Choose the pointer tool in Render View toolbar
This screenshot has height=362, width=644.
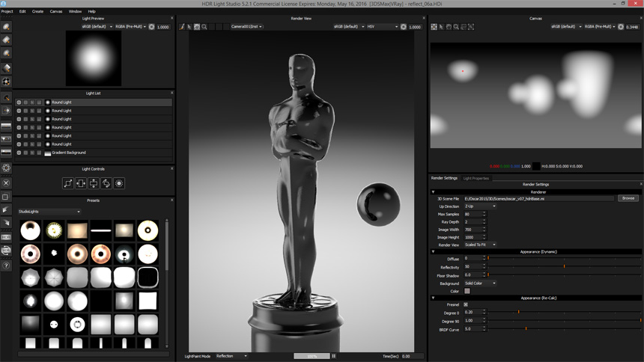[189, 27]
